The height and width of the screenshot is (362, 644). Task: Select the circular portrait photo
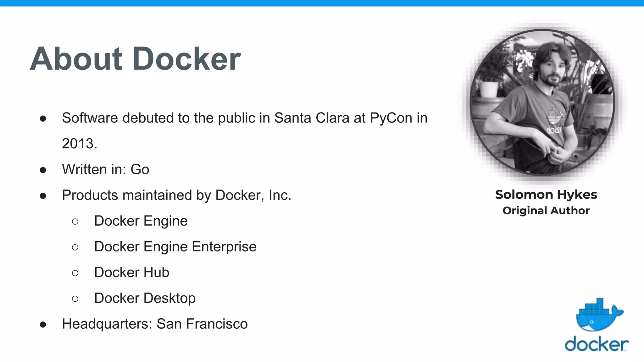pos(542,102)
